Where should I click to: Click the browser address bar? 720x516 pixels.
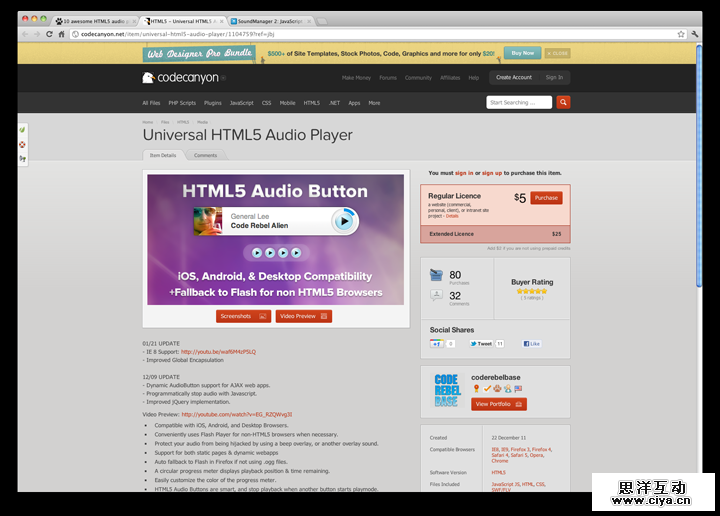pos(375,34)
